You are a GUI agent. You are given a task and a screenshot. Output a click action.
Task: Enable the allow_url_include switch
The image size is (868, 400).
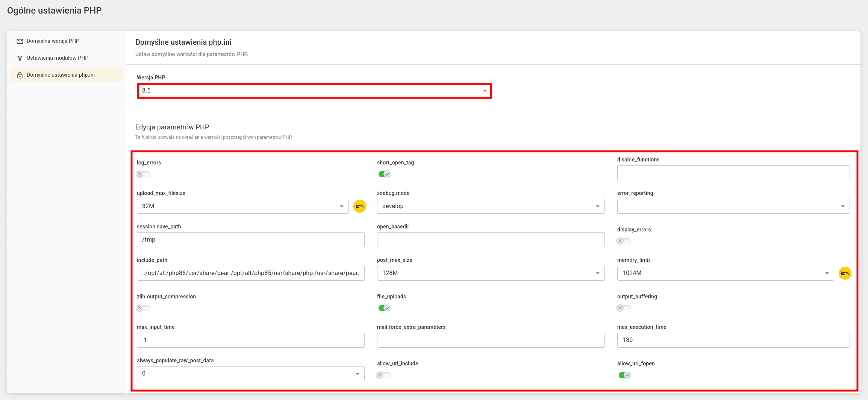[383, 375]
